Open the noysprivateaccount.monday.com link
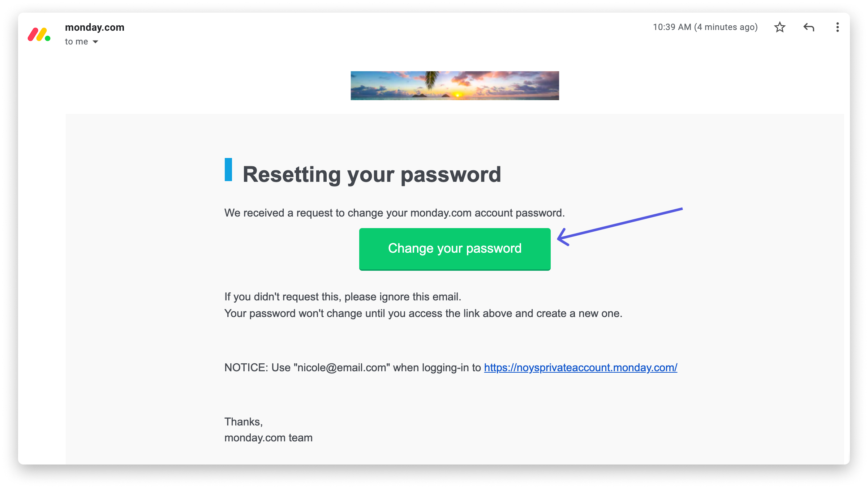 click(580, 368)
